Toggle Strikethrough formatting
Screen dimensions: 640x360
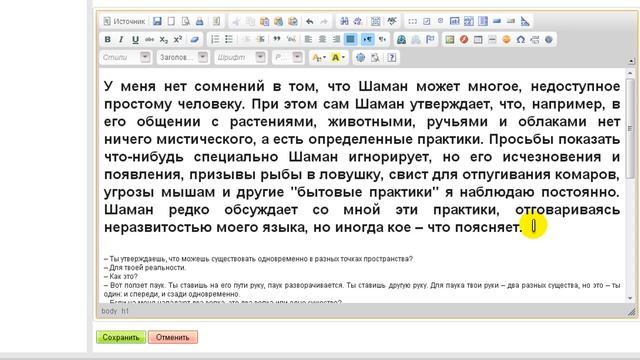(x=149, y=40)
